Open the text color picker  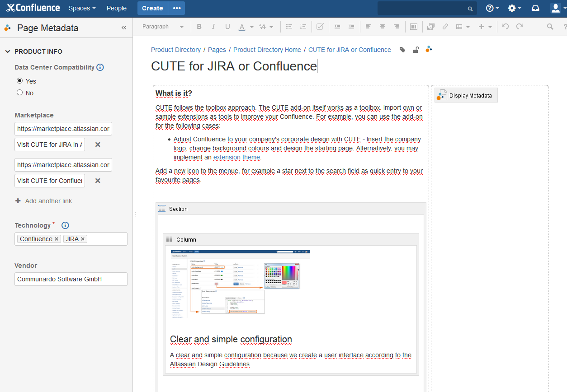(x=252, y=27)
